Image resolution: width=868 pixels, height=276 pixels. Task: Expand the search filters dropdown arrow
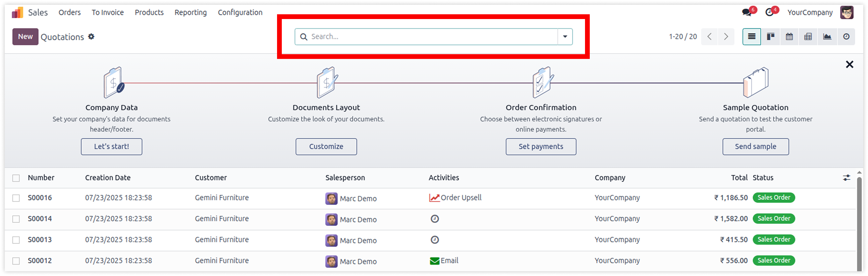[565, 37]
